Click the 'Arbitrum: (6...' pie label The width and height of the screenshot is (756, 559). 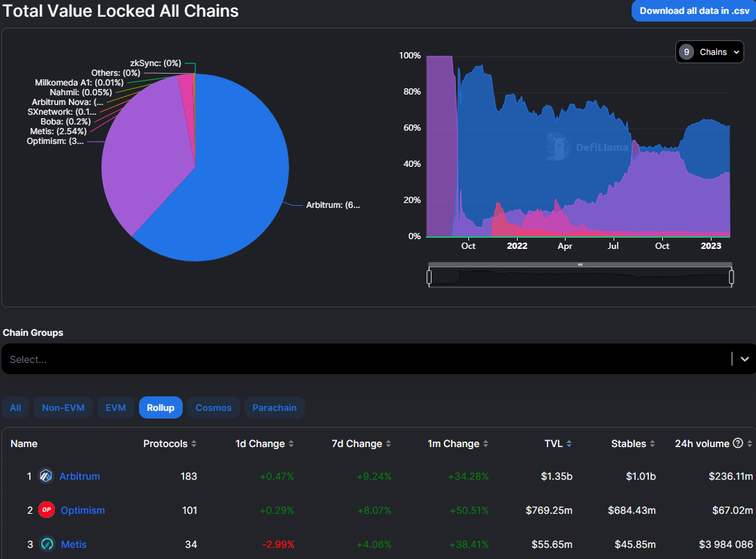pos(333,205)
